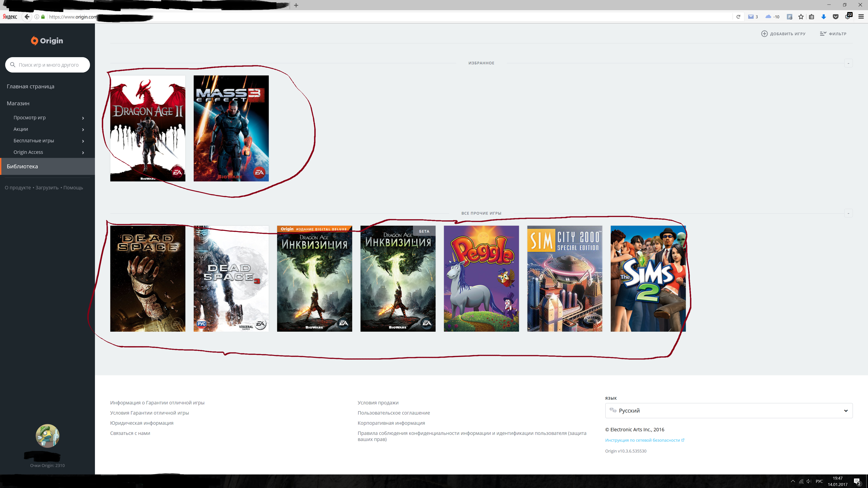
Task: Click the VK password-key extension icon
Action: (790, 17)
